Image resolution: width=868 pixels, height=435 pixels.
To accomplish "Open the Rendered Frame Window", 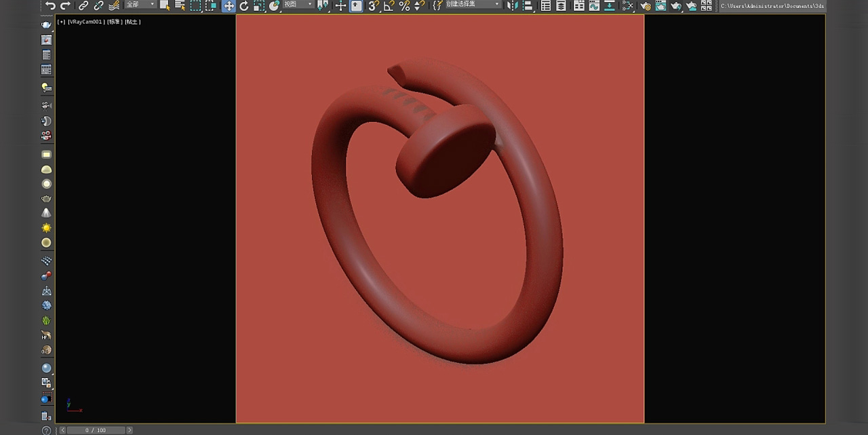I will 660,6.
